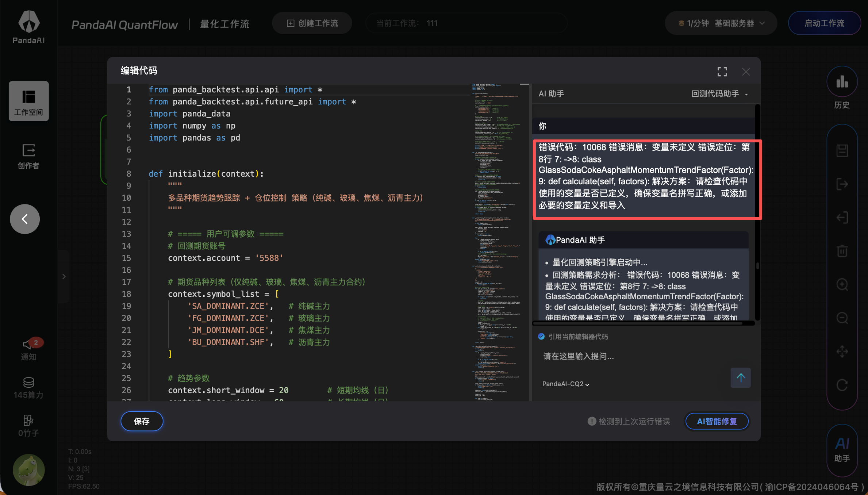Open the 通知 notifications icon

tap(28, 349)
